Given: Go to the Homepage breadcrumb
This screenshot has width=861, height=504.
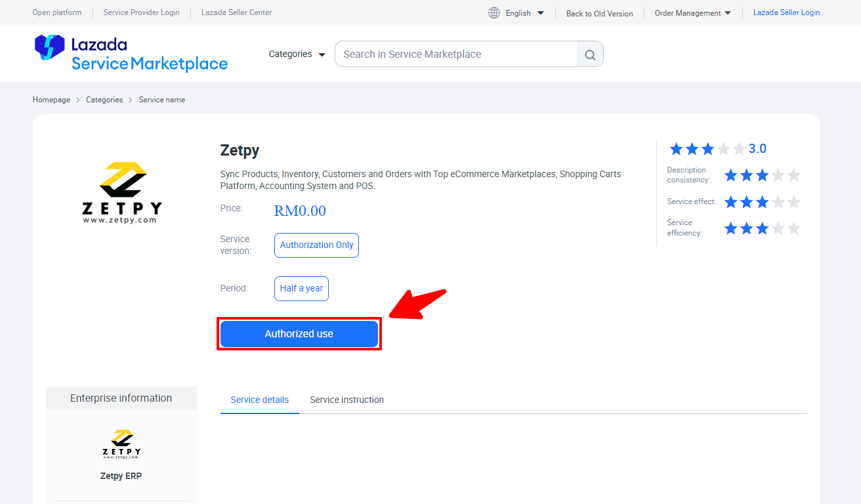Looking at the screenshot, I should coord(51,100).
